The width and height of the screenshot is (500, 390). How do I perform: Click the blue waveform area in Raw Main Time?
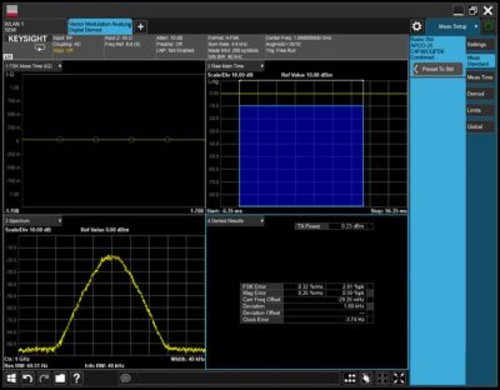click(301, 156)
